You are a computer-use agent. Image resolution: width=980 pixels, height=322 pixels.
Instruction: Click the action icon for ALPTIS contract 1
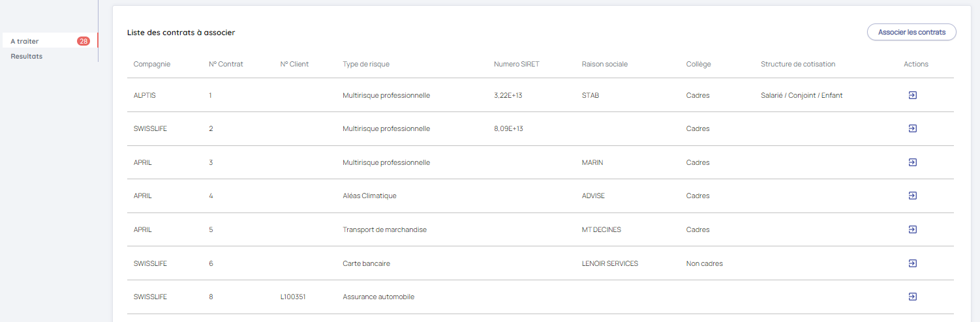click(x=912, y=95)
